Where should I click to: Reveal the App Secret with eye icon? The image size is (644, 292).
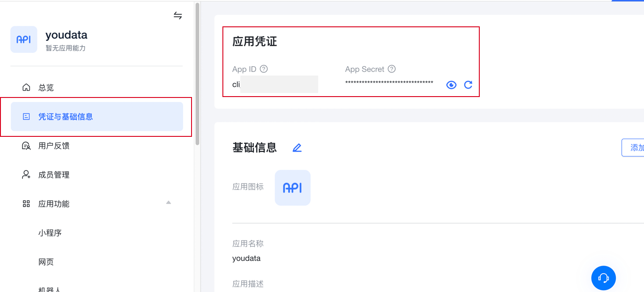(x=451, y=85)
